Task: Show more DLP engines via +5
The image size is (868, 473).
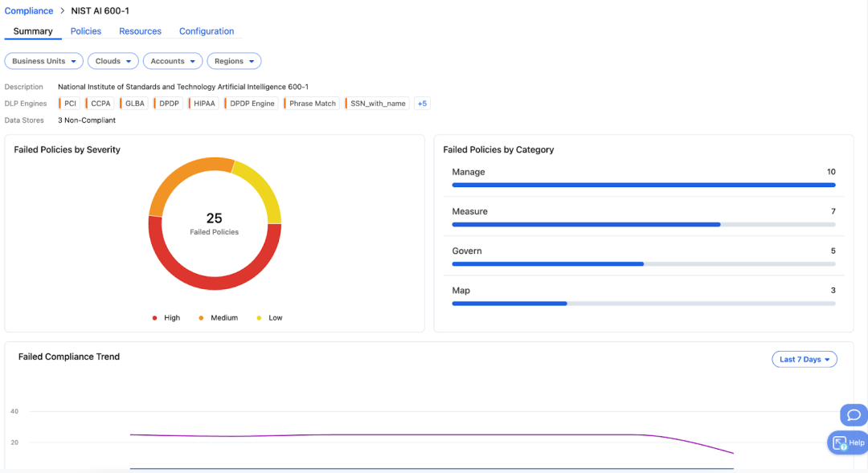Action: 422,104
